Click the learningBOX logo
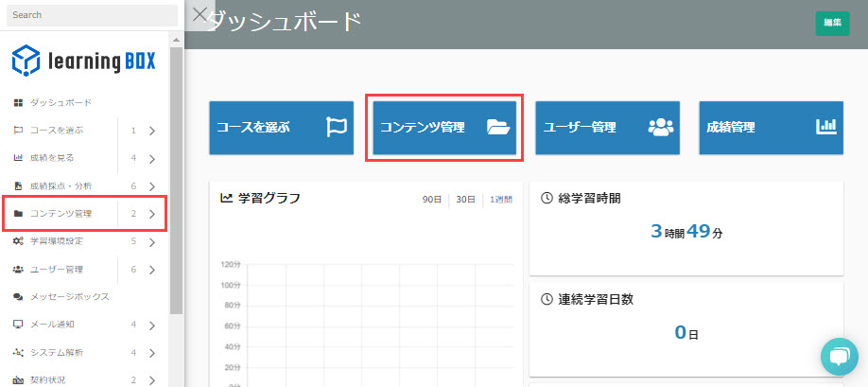 [x=83, y=61]
